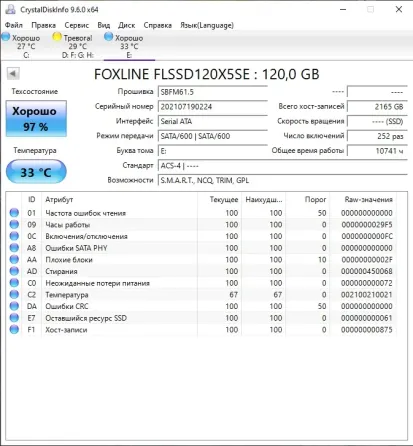This screenshot has width=413, height=446.
Task: Open the Диск menu
Action: tap(127, 25)
